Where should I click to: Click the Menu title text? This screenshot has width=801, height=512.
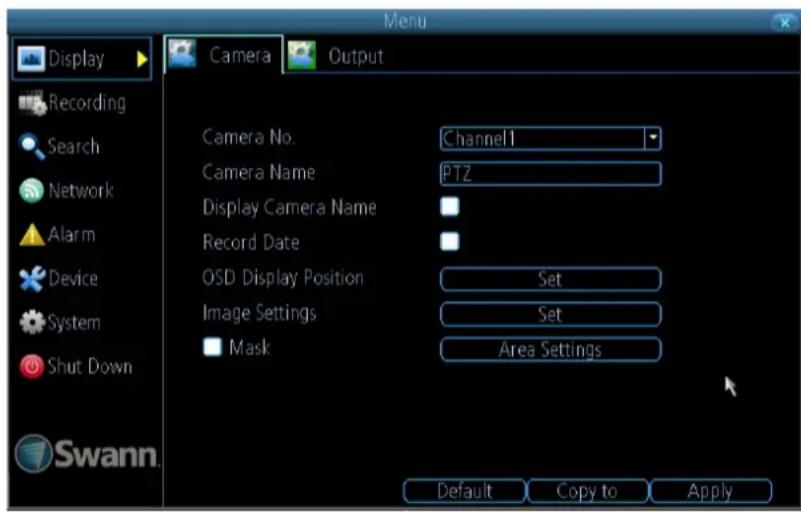(x=405, y=21)
